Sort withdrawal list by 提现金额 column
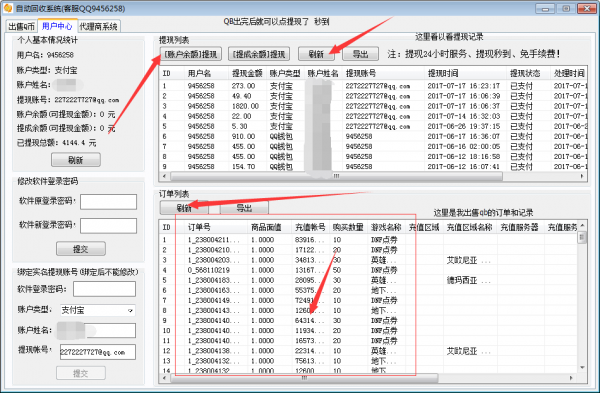 click(x=247, y=73)
